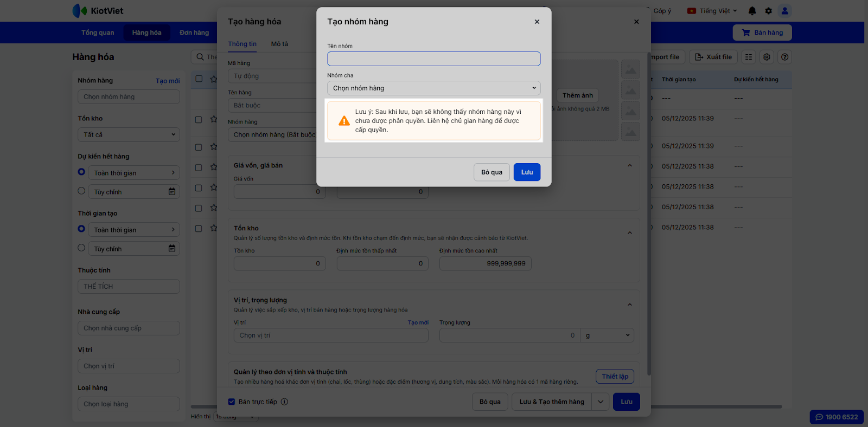Click the help question mark icon
Viewport: 868px width, 427px height.
pyautogui.click(x=784, y=57)
